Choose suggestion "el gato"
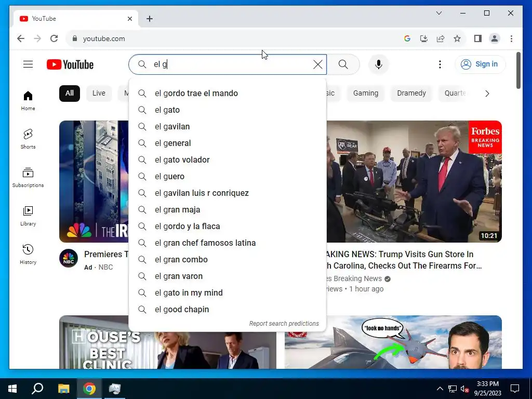Screen dimensions: 532x399 [x=228, y=110]
